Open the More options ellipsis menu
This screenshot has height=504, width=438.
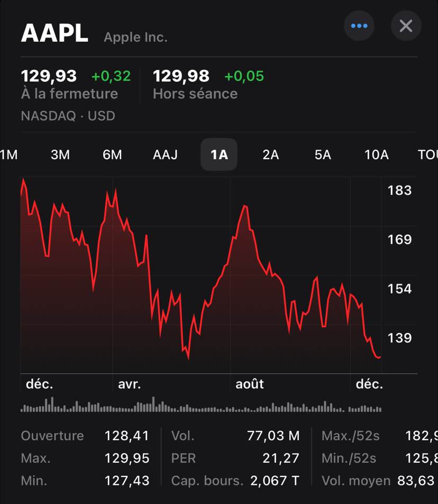pyautogui.click(x=359, y=26)
